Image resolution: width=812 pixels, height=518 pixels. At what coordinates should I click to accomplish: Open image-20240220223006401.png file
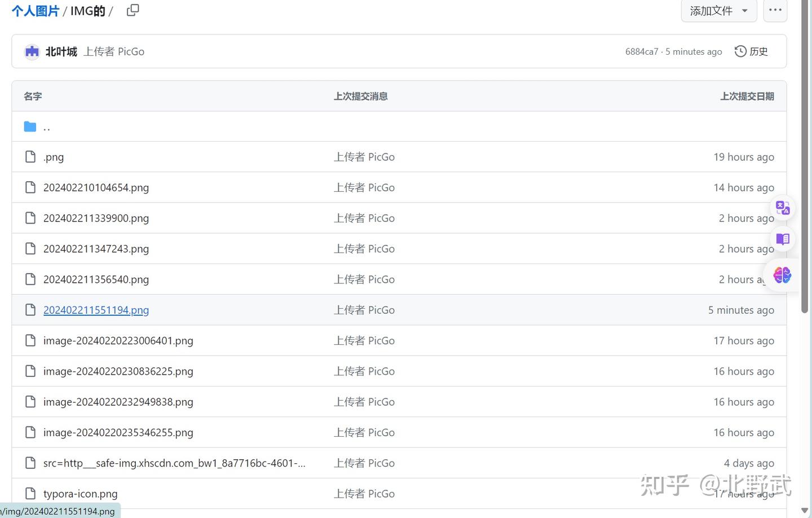pos(118,340)
